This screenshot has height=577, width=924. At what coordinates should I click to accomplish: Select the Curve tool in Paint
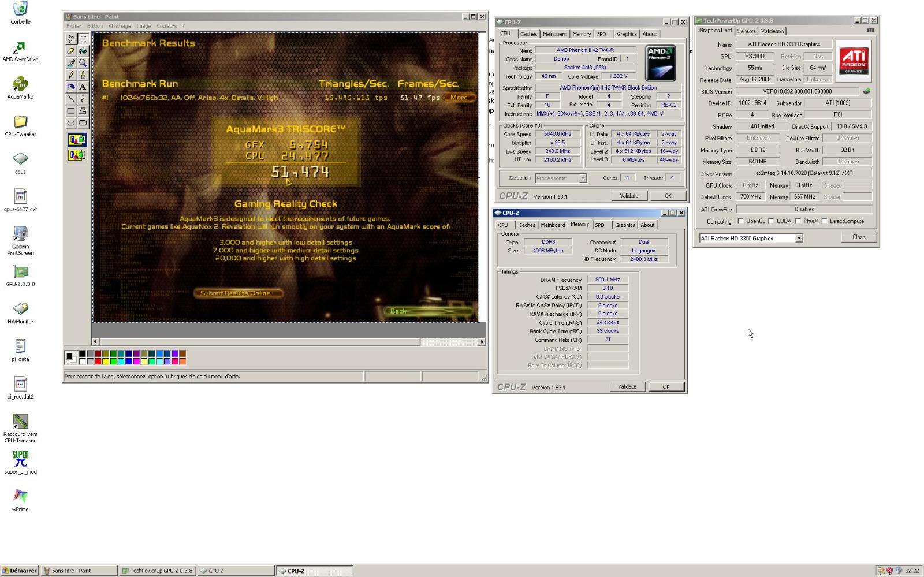(x=83, y=99)
